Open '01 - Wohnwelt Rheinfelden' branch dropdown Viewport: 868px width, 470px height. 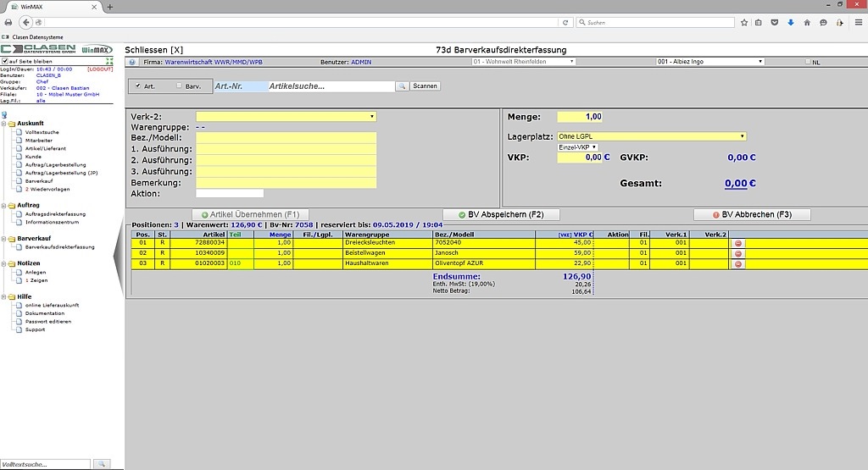(x=524, y=61)
